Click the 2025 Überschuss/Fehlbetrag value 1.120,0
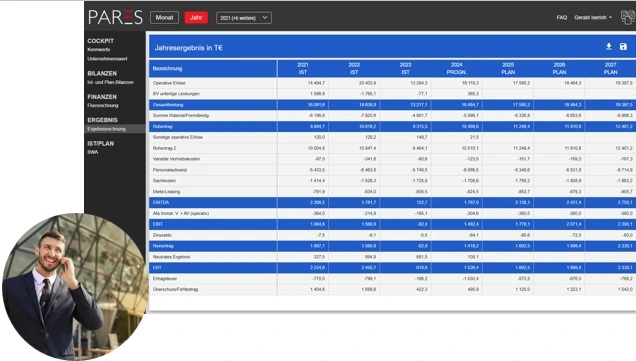 [x=522, y=289]
